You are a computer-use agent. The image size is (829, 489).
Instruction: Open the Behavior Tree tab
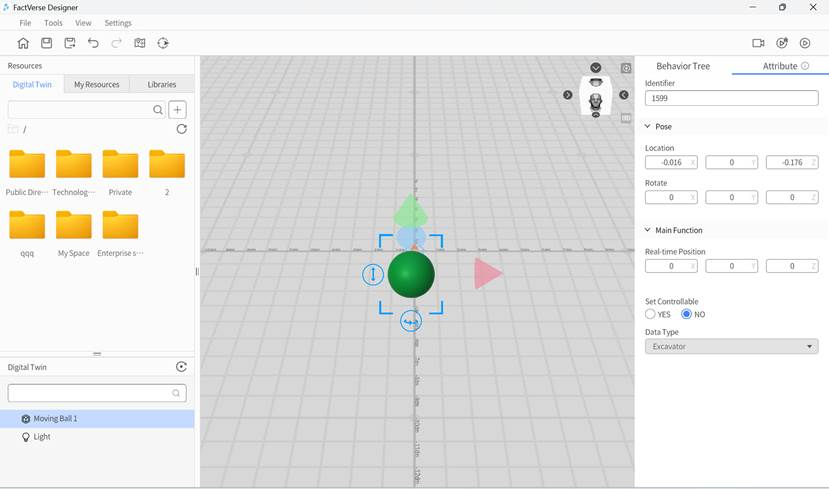pos(683,66)
